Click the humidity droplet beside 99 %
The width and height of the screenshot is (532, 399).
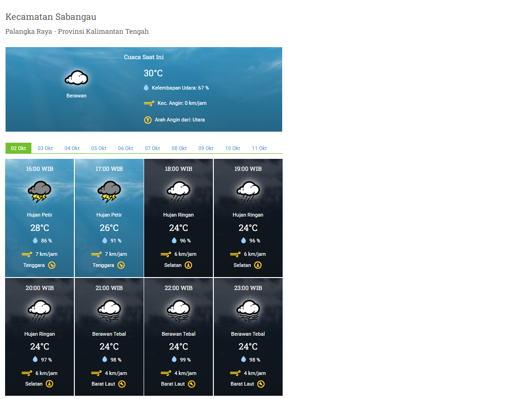[174, 359]
